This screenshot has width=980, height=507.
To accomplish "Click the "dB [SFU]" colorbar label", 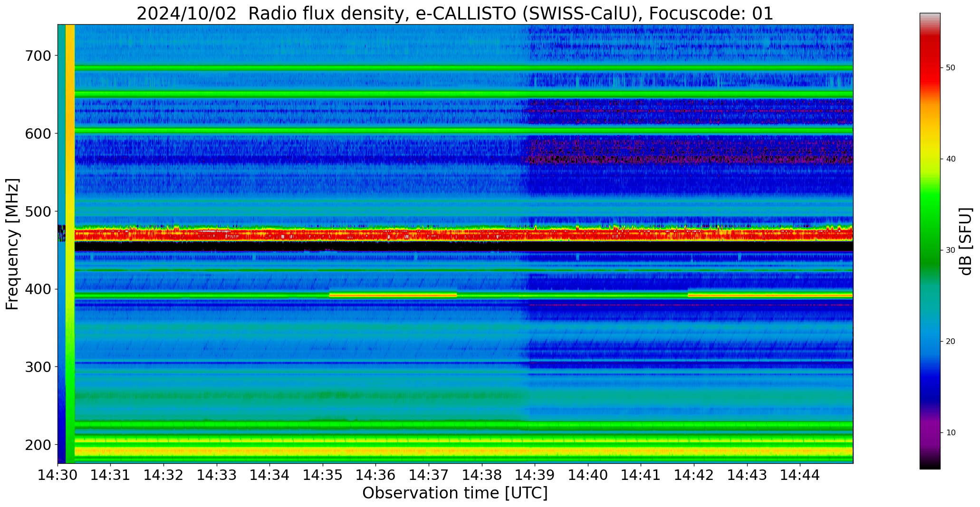I will pos(965,241).
